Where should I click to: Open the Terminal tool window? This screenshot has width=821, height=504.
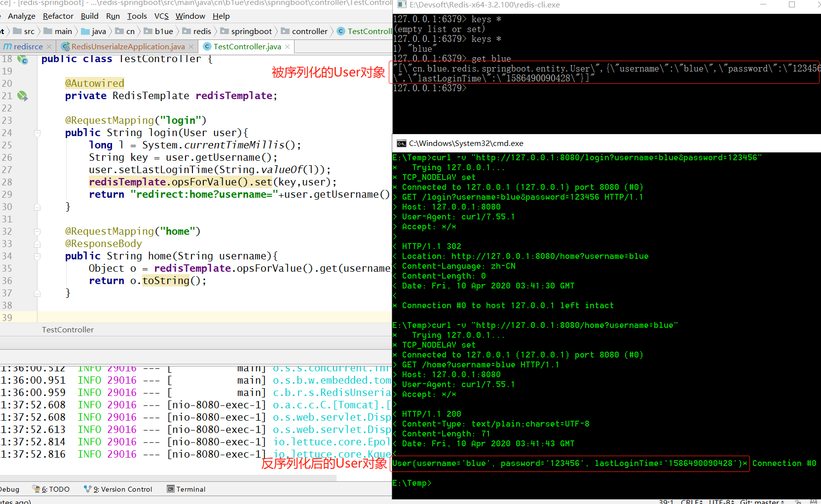186,489
